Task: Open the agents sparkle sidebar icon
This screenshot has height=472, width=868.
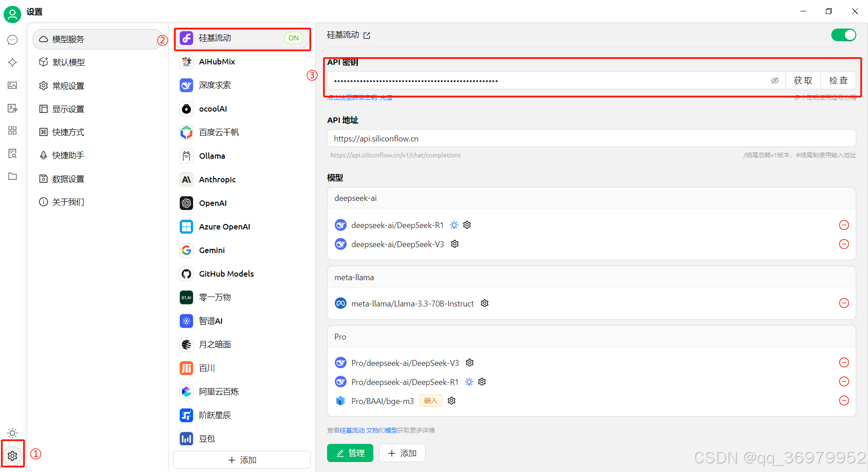Action: 12,62
